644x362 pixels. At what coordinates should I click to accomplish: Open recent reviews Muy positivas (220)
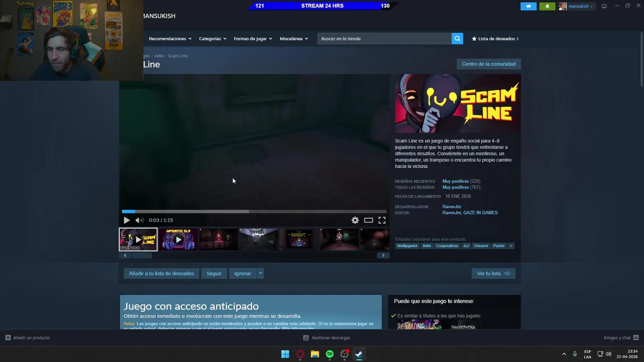tap(461, 181)
